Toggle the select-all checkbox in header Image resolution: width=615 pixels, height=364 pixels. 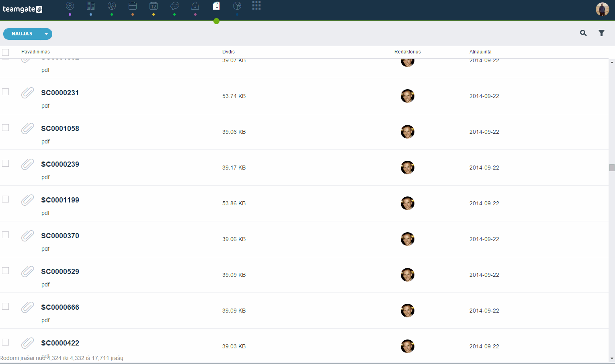(5, 52)
